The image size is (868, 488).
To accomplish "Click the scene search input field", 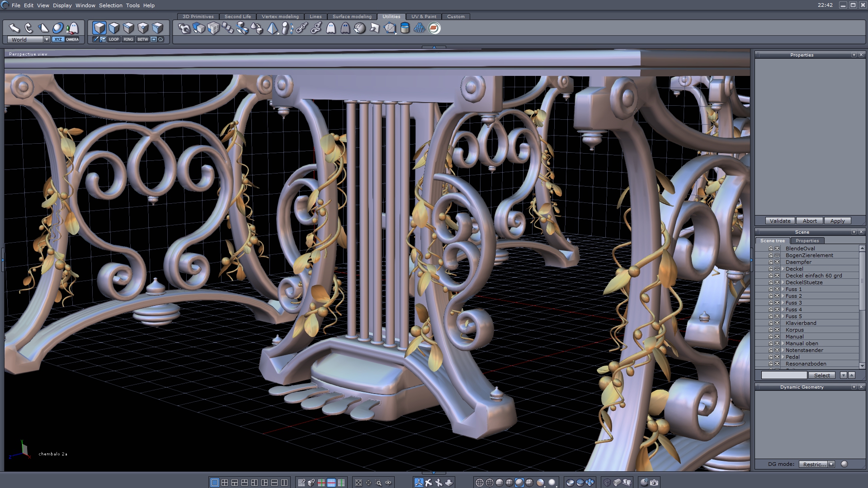I will click(x=784, y=375).
